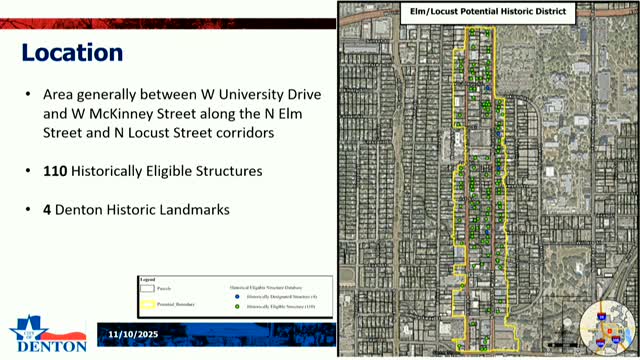The height and width of the screenshot is (360, 640).
Task: Click the circular locator inset map
Action: coord(608,328)
